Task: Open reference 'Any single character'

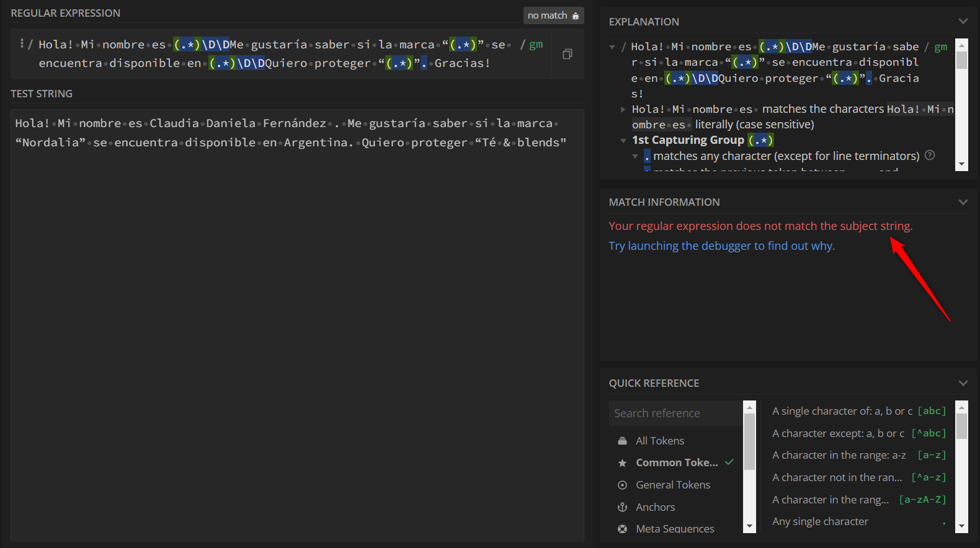Action: point(859,521)
